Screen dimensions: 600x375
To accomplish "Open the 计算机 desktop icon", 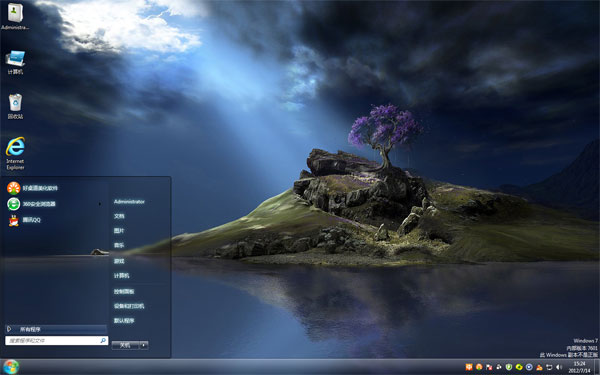I will [15, 62].
